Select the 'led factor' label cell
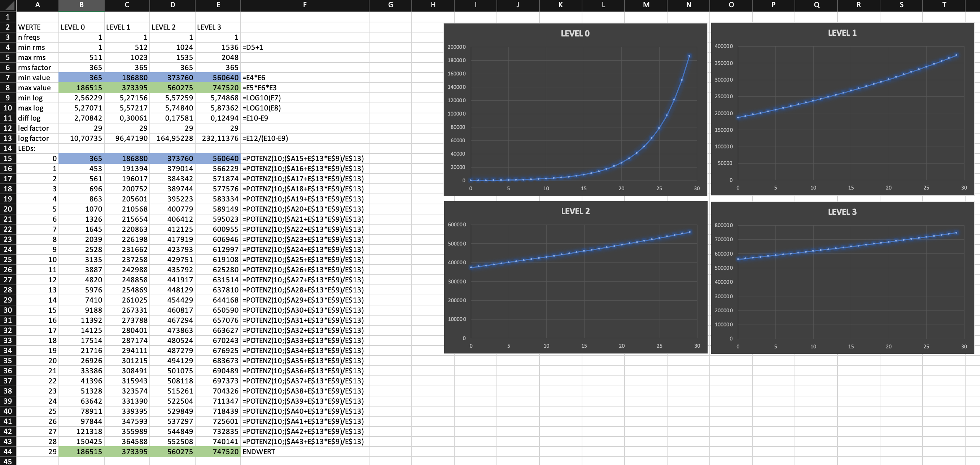This screenshot has width=980, height=465. [38, 128]
